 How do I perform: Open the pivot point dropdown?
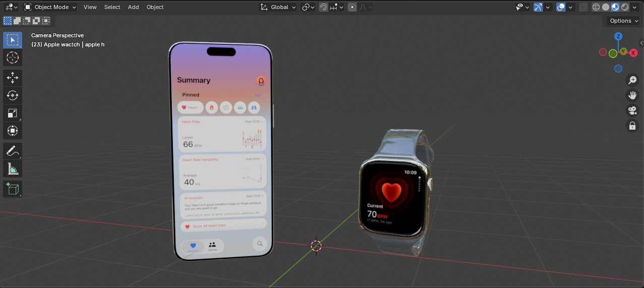[x=308, y=7]
